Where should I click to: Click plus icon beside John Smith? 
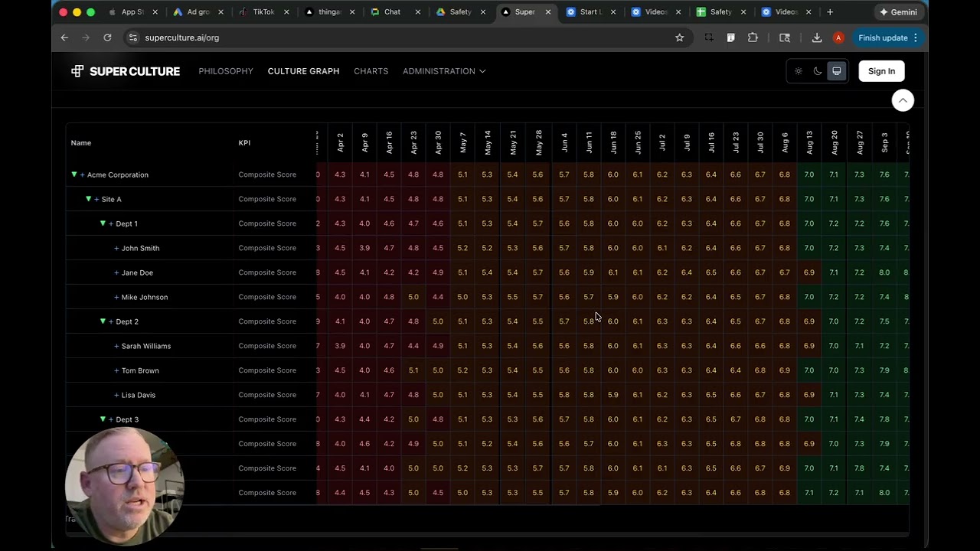116,248
